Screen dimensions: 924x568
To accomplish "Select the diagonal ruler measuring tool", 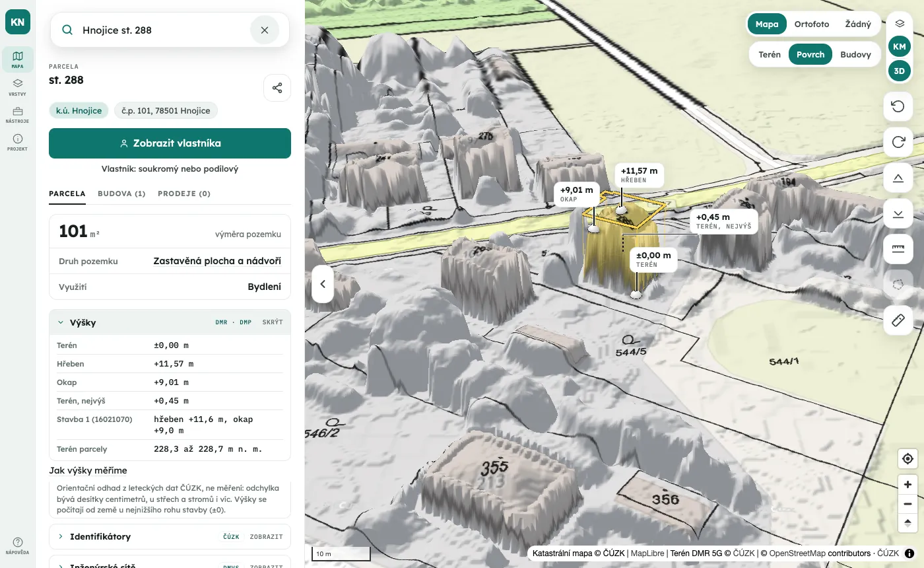I will 898,320.
